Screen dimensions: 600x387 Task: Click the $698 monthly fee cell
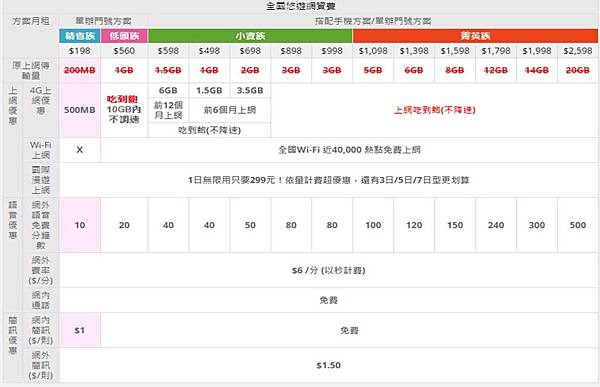pos(250,51)
